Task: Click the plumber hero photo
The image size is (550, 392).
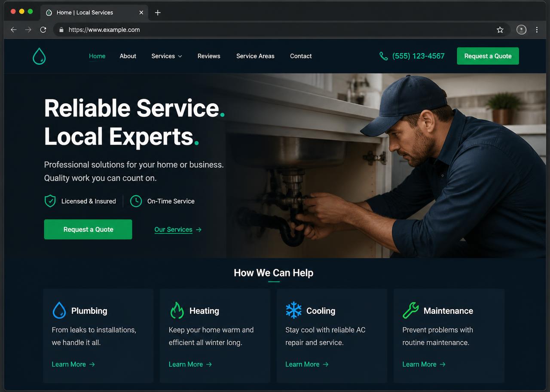Action: [x=387, y=165]
